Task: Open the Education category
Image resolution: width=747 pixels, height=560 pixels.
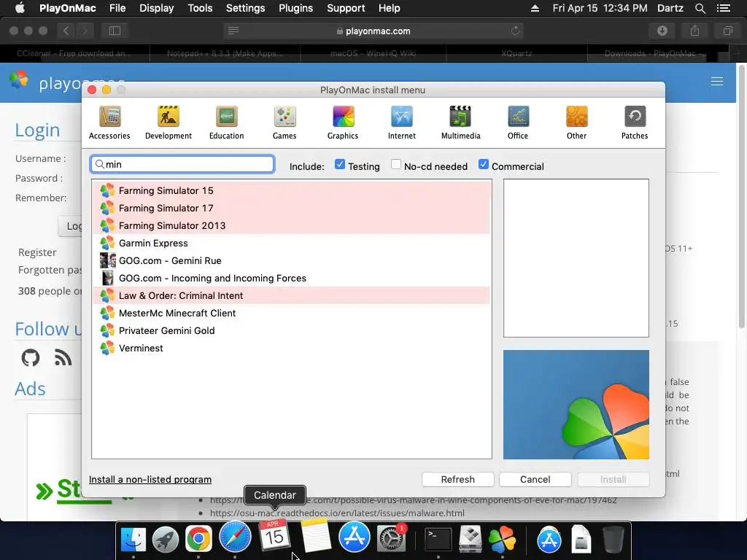Action: point(226,122)
